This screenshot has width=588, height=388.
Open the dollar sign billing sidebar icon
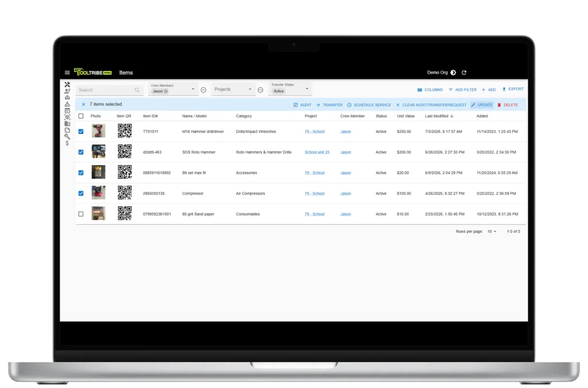pyautogui.click(x=67, y=143)
